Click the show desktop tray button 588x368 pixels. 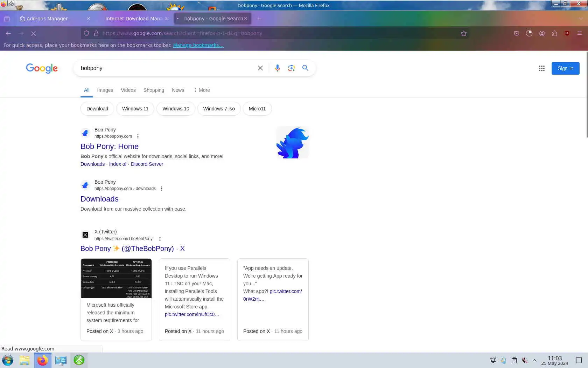(x=579, y=360)
